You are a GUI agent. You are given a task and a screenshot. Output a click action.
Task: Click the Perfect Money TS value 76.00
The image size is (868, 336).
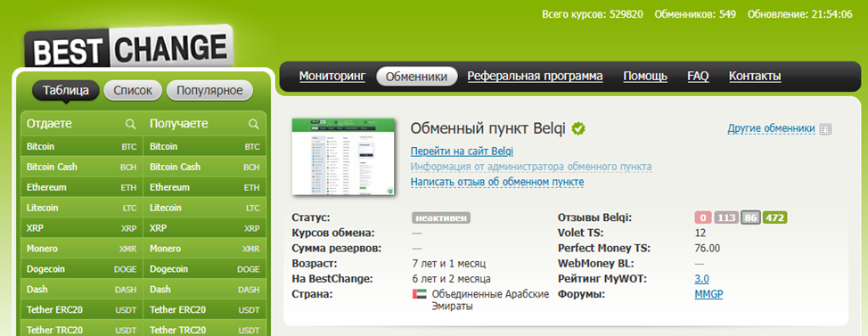(708, 249)
